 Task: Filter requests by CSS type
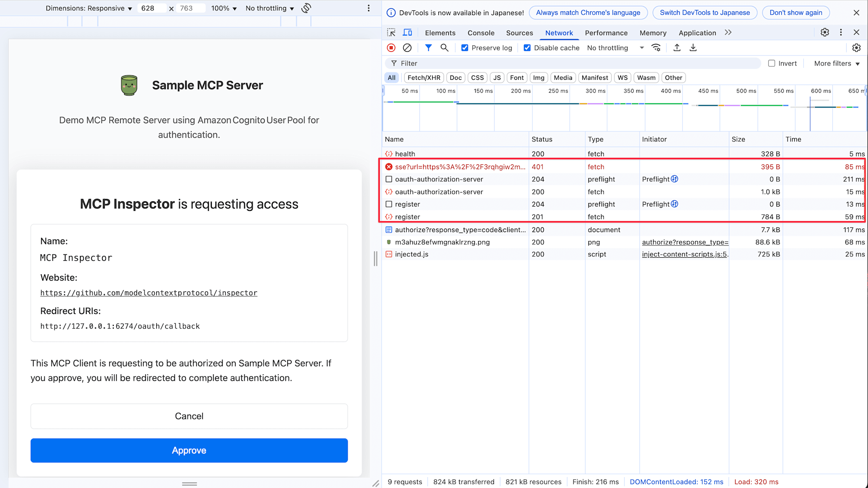pyautogui.click(x=477, y=78)
